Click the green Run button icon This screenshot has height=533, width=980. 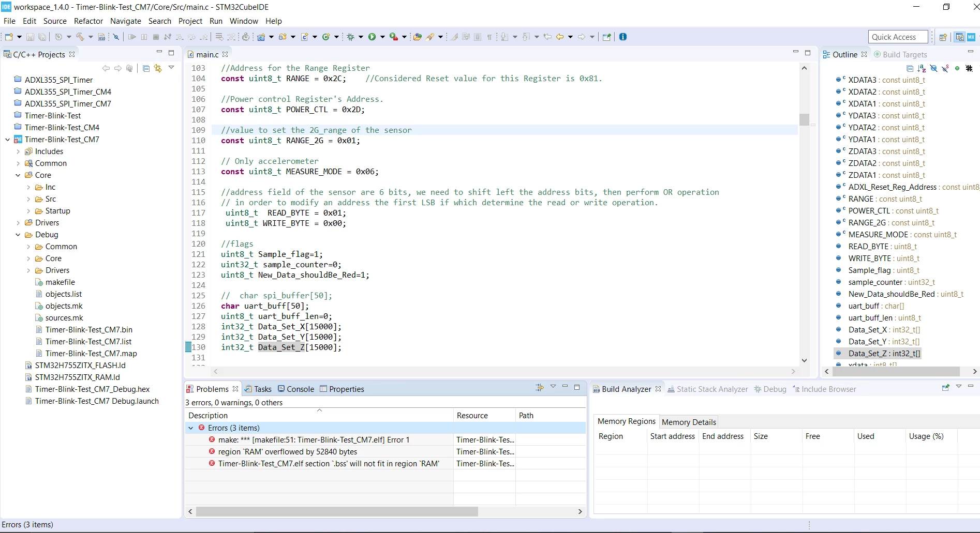point(372,37)
